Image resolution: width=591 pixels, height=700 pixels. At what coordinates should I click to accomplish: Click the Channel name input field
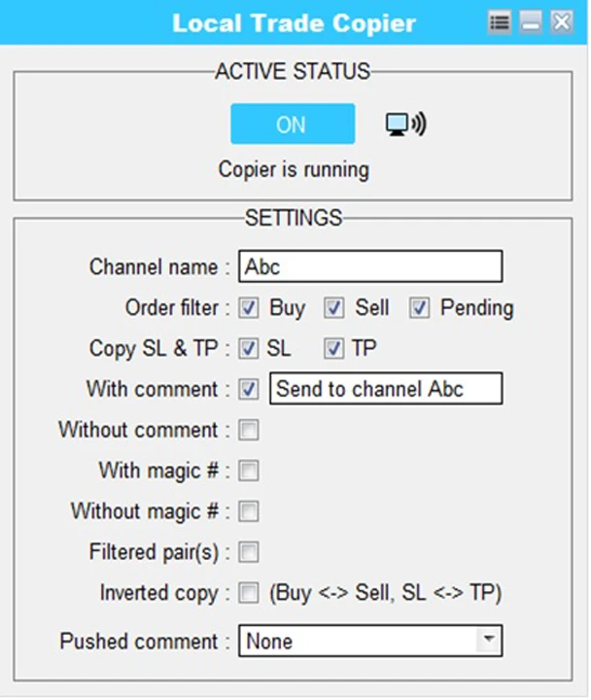click(x=370, y=266)
